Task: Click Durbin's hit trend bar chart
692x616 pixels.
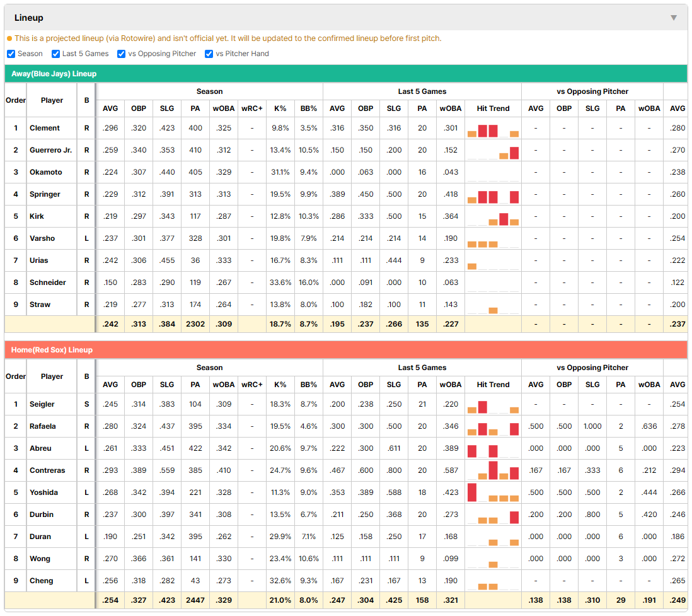Action: coord(493,515)
